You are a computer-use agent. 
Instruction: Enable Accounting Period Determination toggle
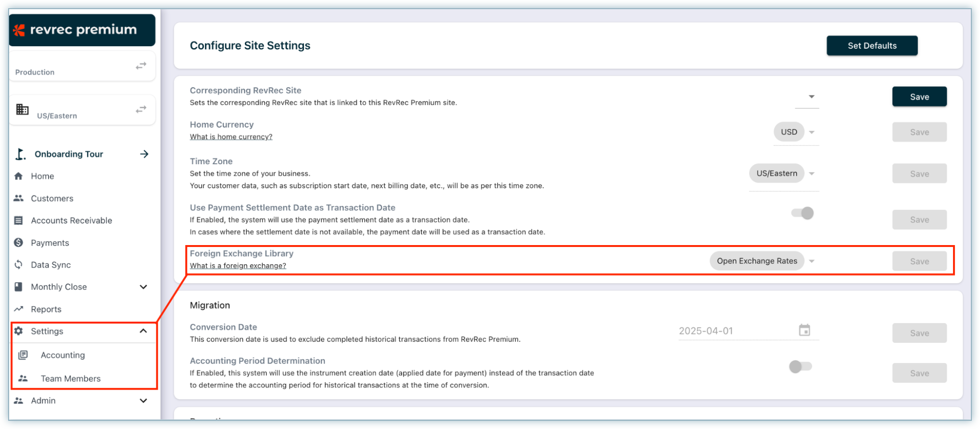pyautogui.click(x=800, y=366)
